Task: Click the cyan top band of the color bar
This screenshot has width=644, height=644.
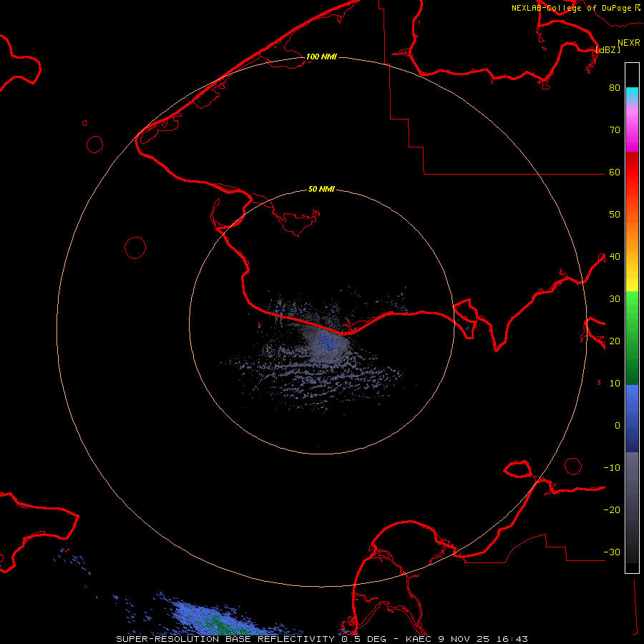Action: coord(632,94)
